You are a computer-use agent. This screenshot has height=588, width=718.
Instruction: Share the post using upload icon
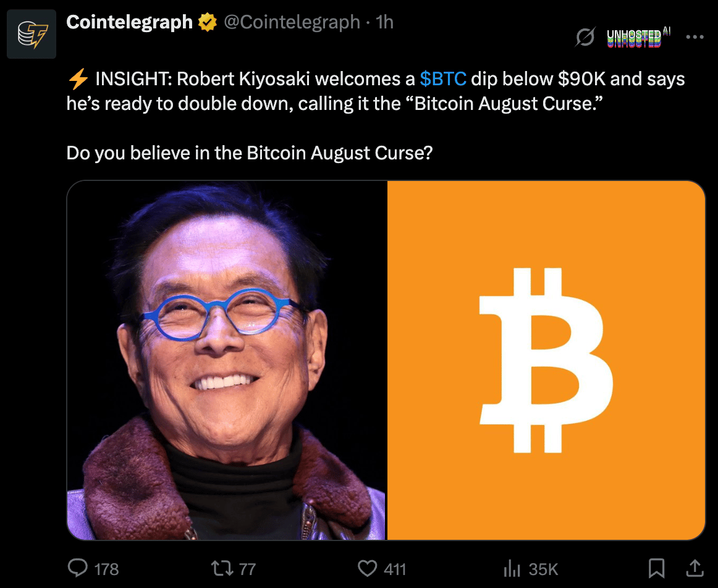coord(694,568)
